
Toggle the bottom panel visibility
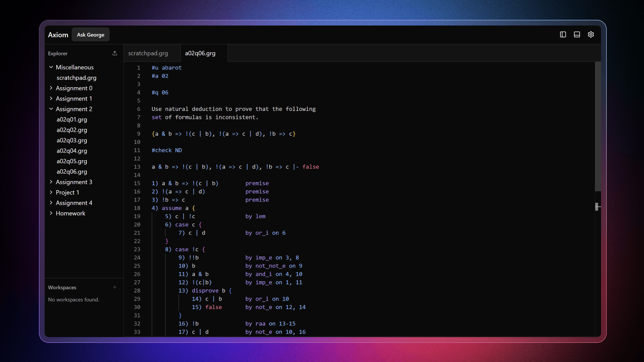click(577, 34)
